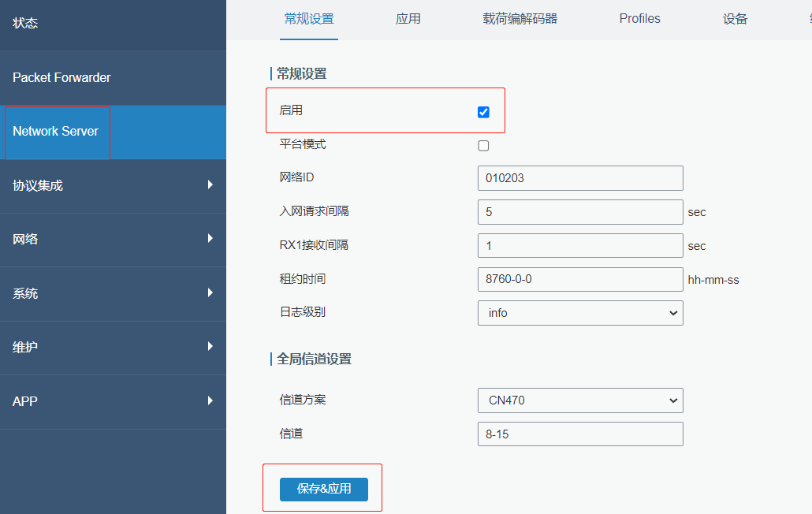812x514 pixels.
Task: Go to the 设备 tab
Action: 735,19
